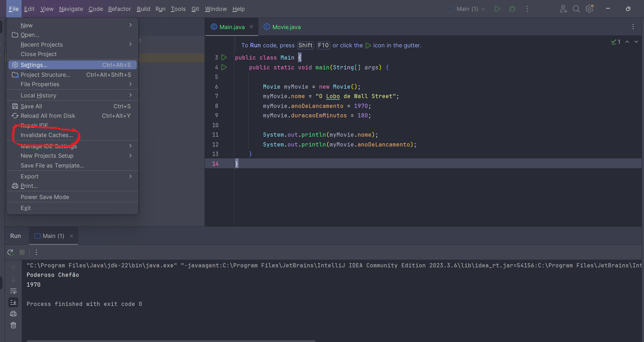The height and width of the screenshot is (342, 644).
Task: Toggle Power Save Mode entry
Action: tap(72, 197)
